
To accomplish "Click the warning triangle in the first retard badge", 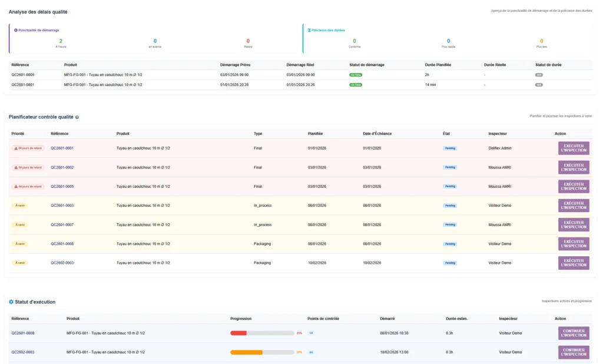I will point(15,148).
